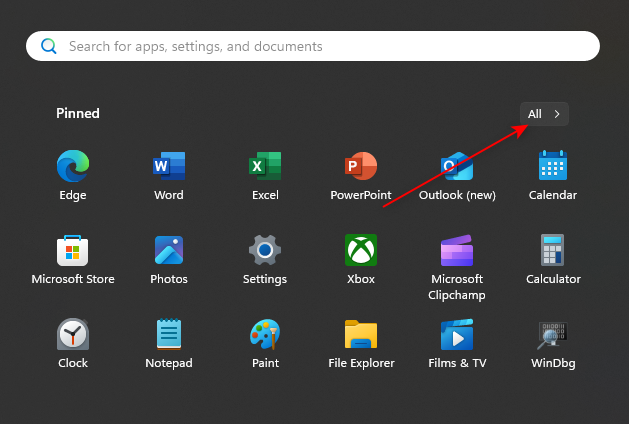The height and width of the screenshot is (424, 629).
Task: Open the WinDbg app icon
Action: (x=553, y=335)
